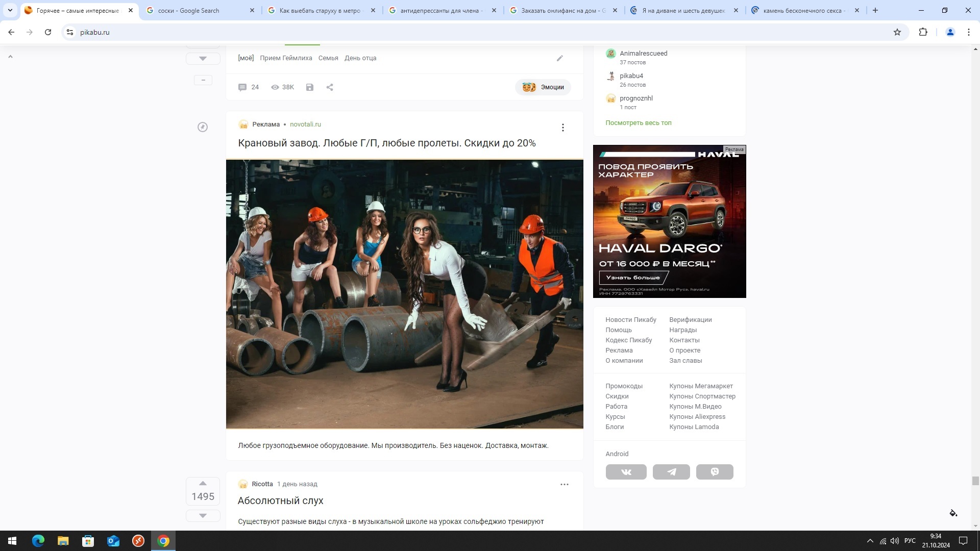Viewport: 980px width, 551px height.
Task: Open Ricotta author profile
Action: pyautogui.click(x=262, y=484)
